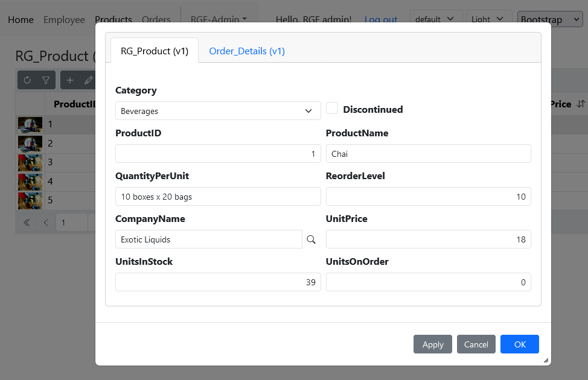Click the plus icon to add a record
This screenshot has height=380, width=588.
70,80
